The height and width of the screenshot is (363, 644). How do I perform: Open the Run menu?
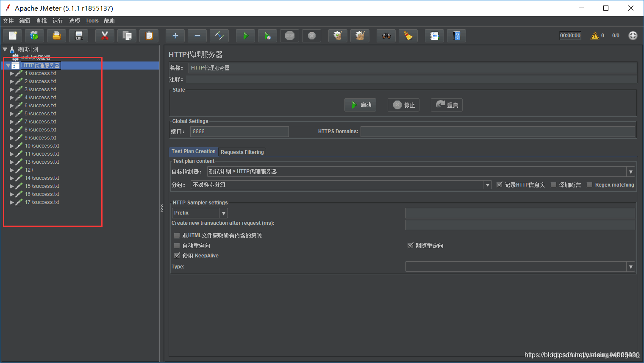[x=58, y=21]
